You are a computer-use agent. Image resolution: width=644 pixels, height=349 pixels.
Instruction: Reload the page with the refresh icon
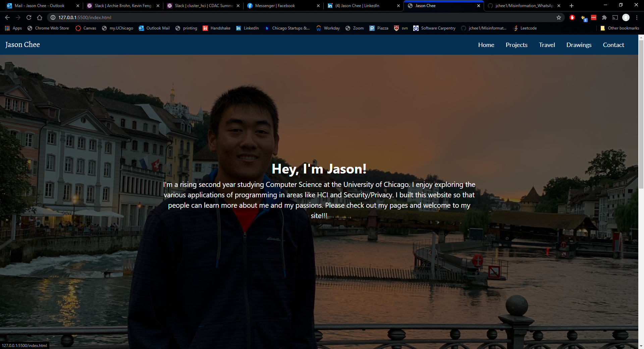tap(29, 17)
